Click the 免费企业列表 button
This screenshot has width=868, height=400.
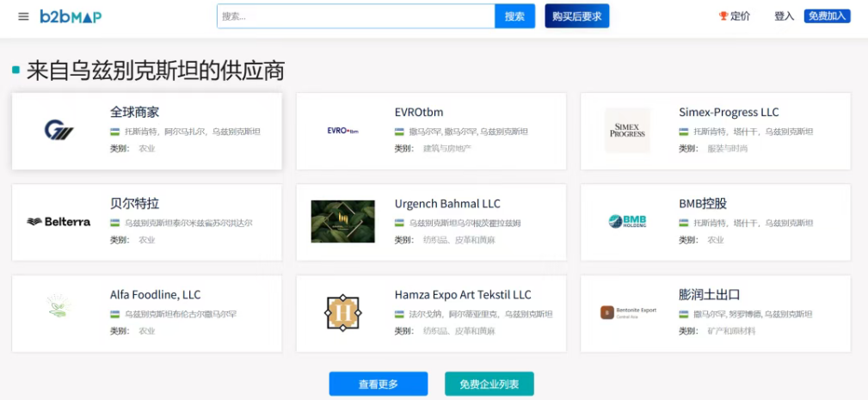[x=489, y=384]
